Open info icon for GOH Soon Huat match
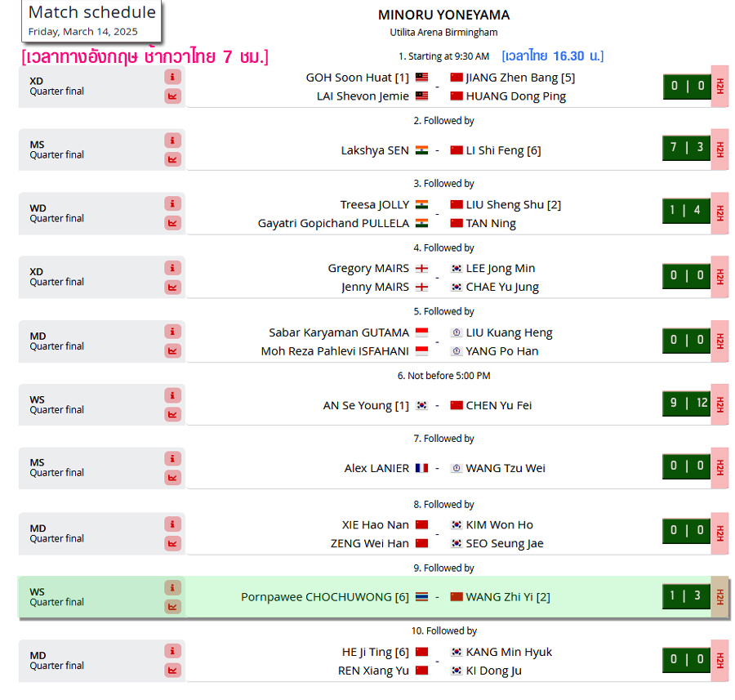The image size is (735, 700). [172, 77]
